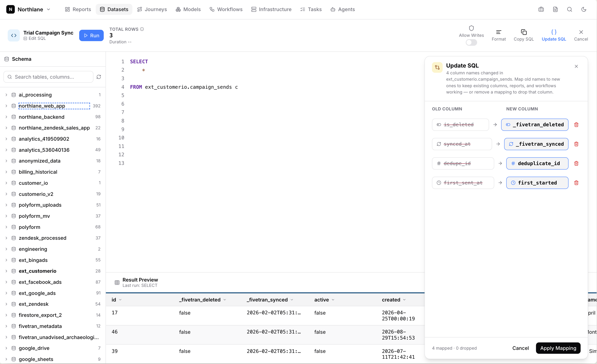Edit the _fivetran_synced new column field
This screenshot has width=597, height=364.
point(536,144)
